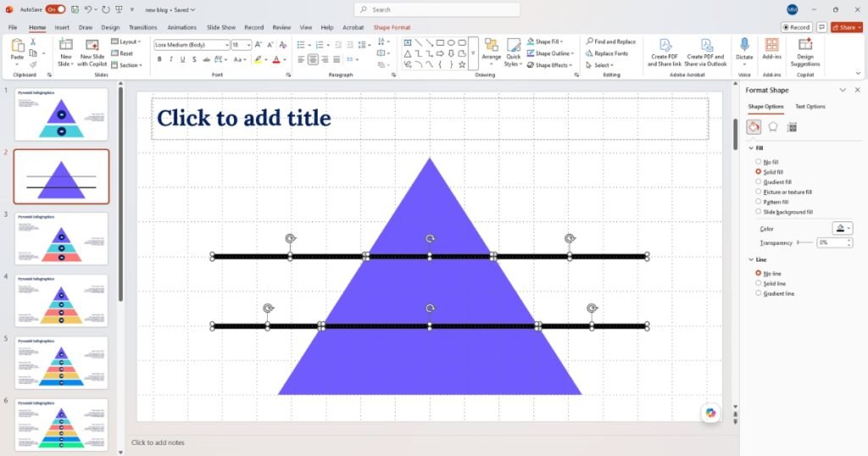Open Shape Outline dropdown
Image resolution: width=868 pixels, height=456 pixels.
(550, 53)
